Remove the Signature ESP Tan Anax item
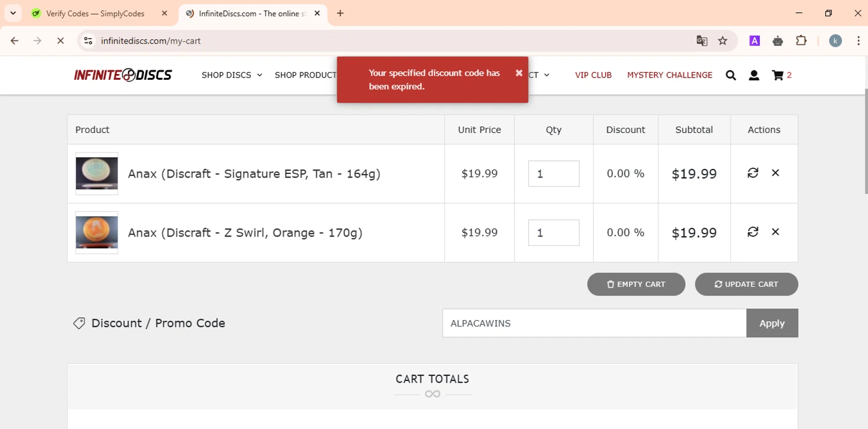Image resolution: width=868 pixels, height=429 pixels. (x=775, y=173)
